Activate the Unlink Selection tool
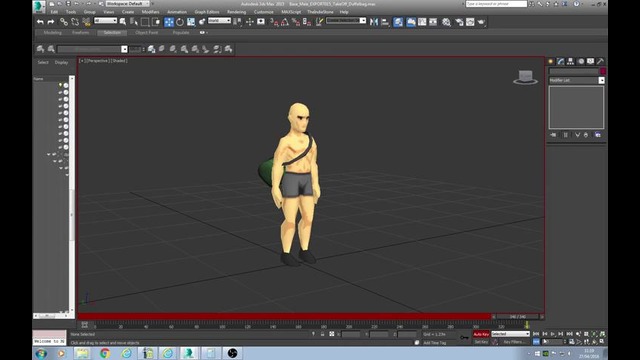 coord(75,22)
